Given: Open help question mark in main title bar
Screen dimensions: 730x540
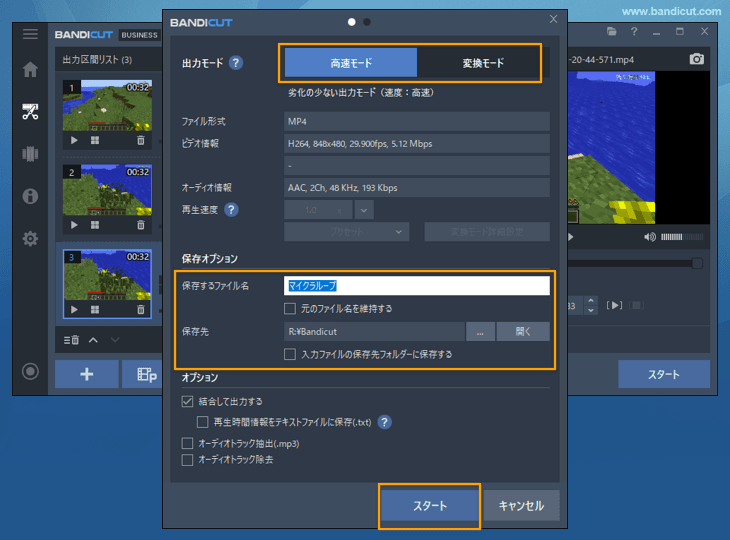Looking at the screenshot, I should tap(634, 32).
